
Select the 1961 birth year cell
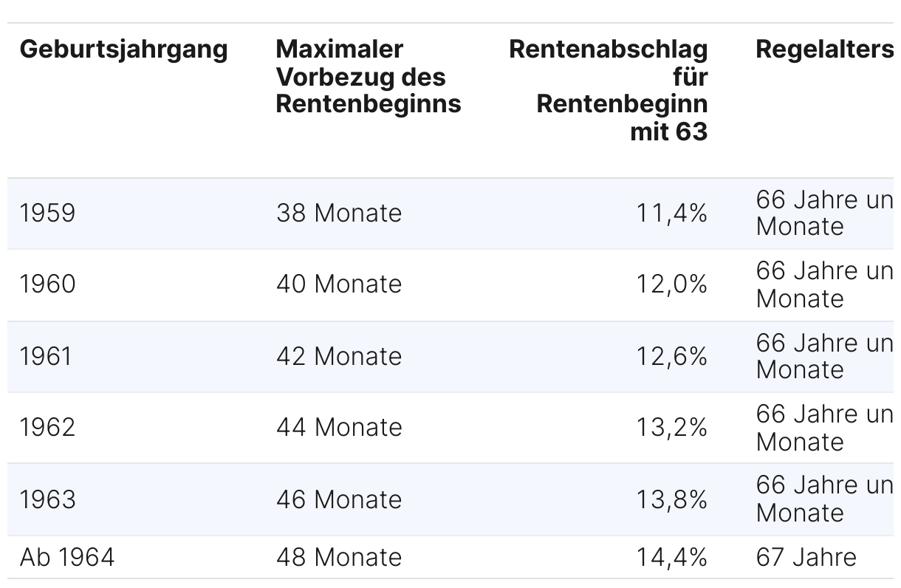[46, 357]
